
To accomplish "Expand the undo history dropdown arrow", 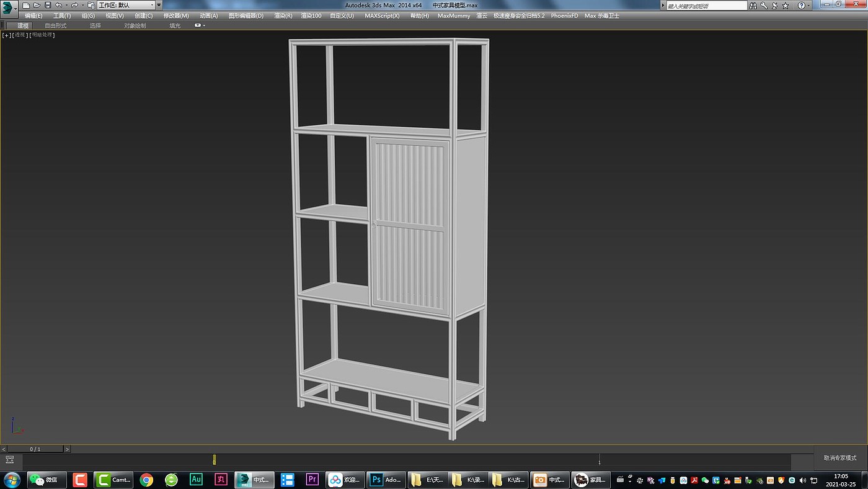I will (x=66, y=5).
